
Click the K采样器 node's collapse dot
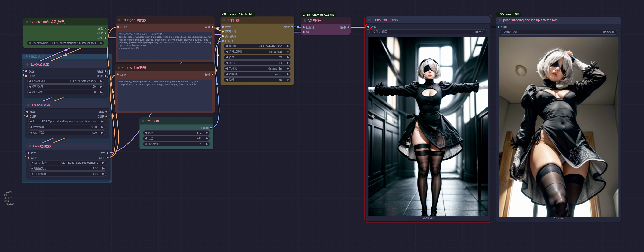click(224, 20)
